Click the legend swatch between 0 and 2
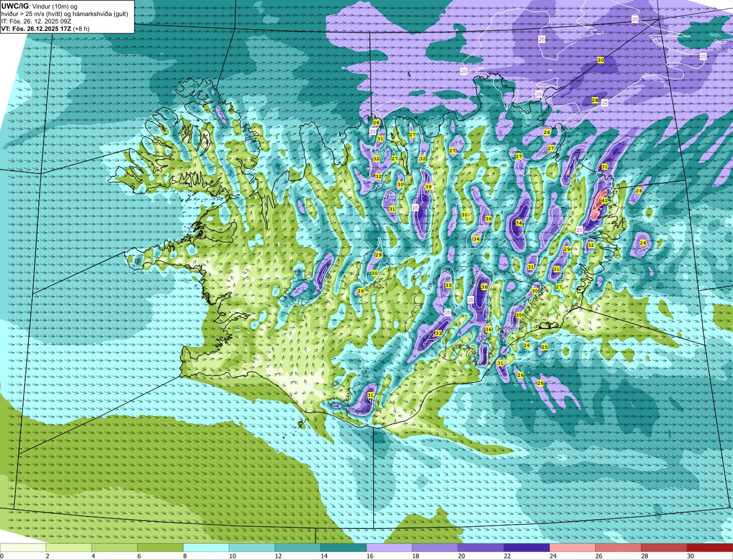Viewport: 733px width, 560px height. tap(23, 547)
